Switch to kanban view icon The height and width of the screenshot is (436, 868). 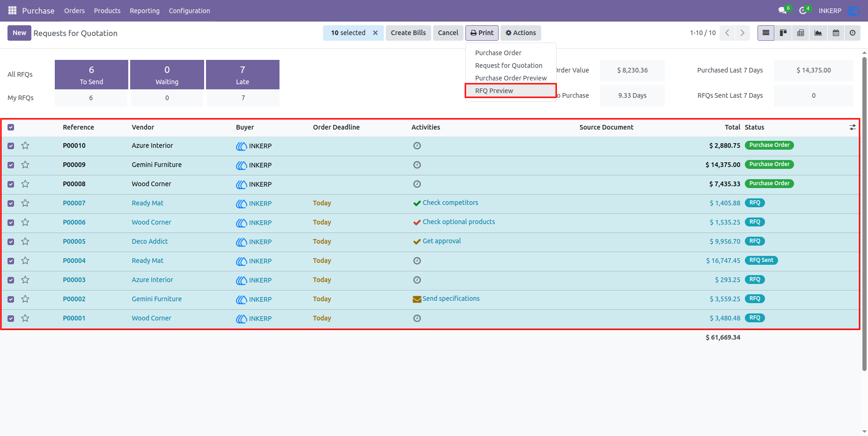783,33
